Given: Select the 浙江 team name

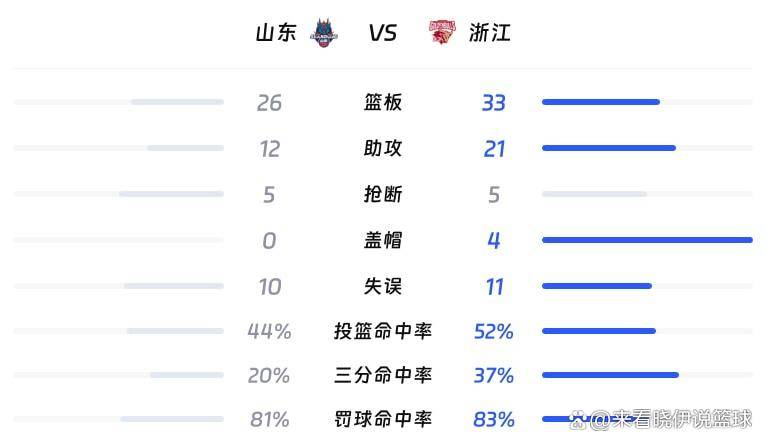Looking at the screenshot, I should tap(490, 33).
